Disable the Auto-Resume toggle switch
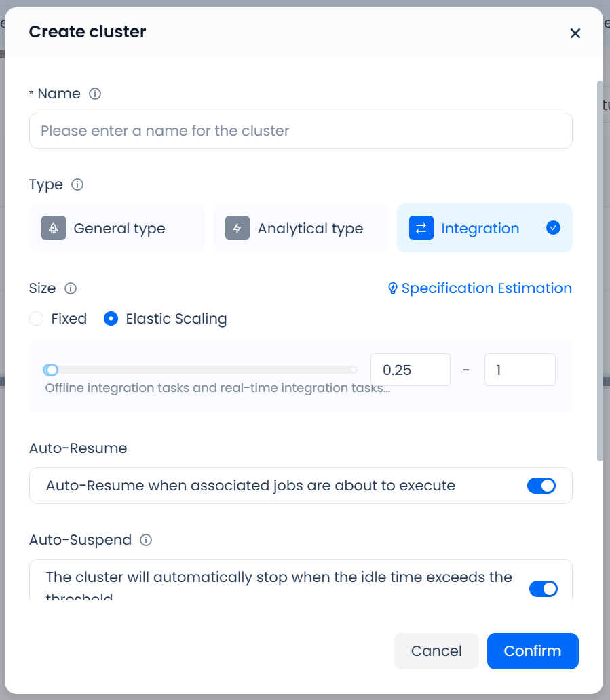Screen dimensions: 610x700 click(541, 486)
